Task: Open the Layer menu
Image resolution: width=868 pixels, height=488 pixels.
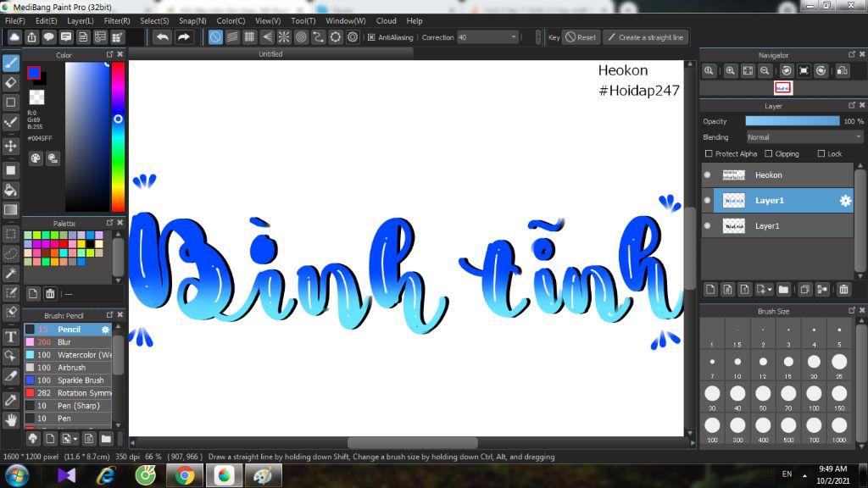Action: tap(81, 21)
